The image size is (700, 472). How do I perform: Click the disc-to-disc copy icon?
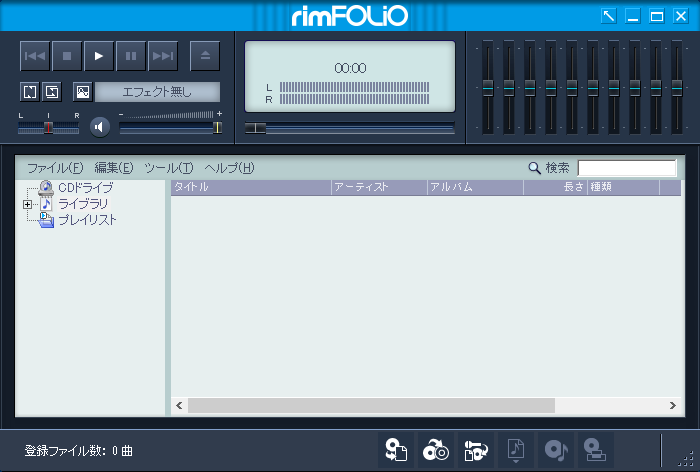(x=436, y=450)
